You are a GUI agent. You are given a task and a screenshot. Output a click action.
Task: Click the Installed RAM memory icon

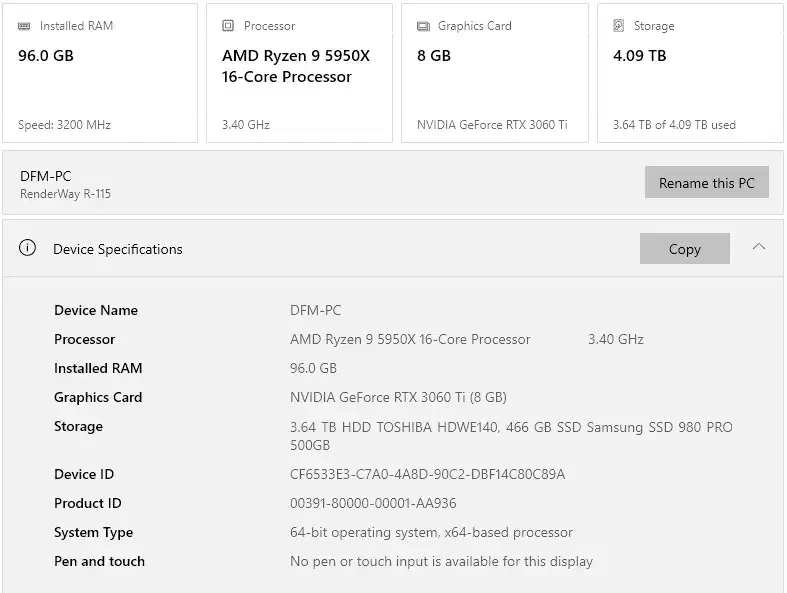point(25,26)
